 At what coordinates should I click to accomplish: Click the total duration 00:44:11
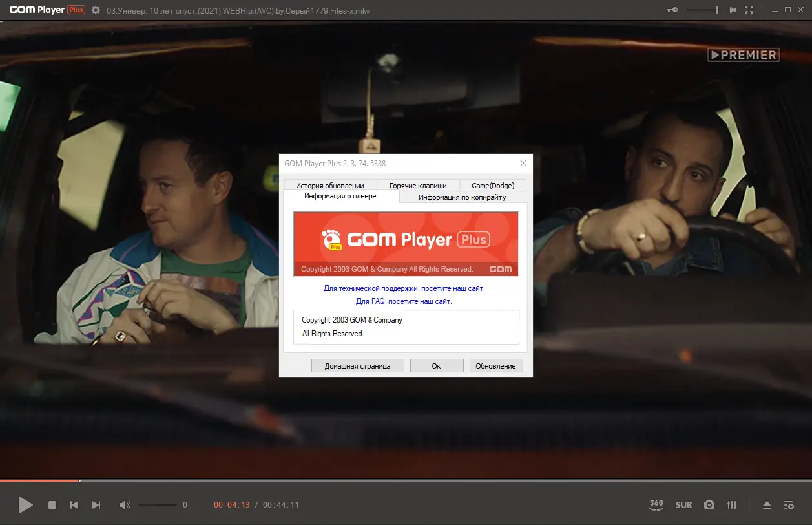281,505
